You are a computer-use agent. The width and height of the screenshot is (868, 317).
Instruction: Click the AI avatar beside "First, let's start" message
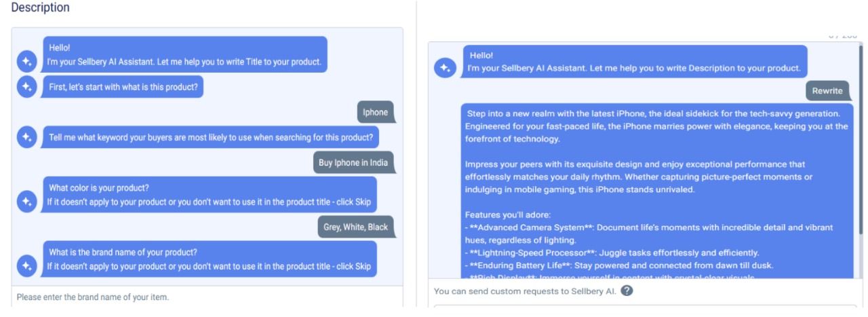pos(26,87)
